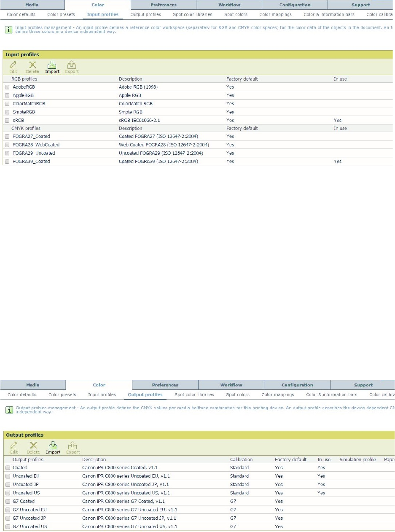The height and width of the screenshot is (532, 395).
Task: Tick the ColorMatchRGB checkbox
Action: click(x=7, y=104)
